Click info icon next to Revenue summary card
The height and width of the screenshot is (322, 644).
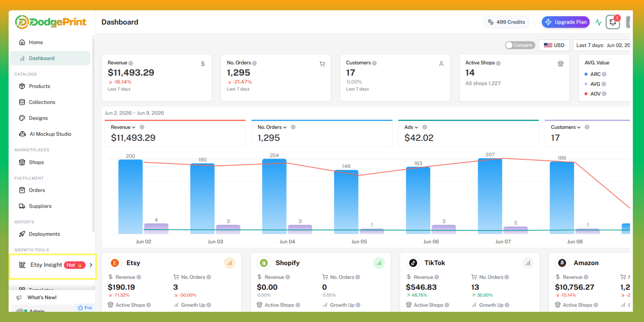[131, 63]
